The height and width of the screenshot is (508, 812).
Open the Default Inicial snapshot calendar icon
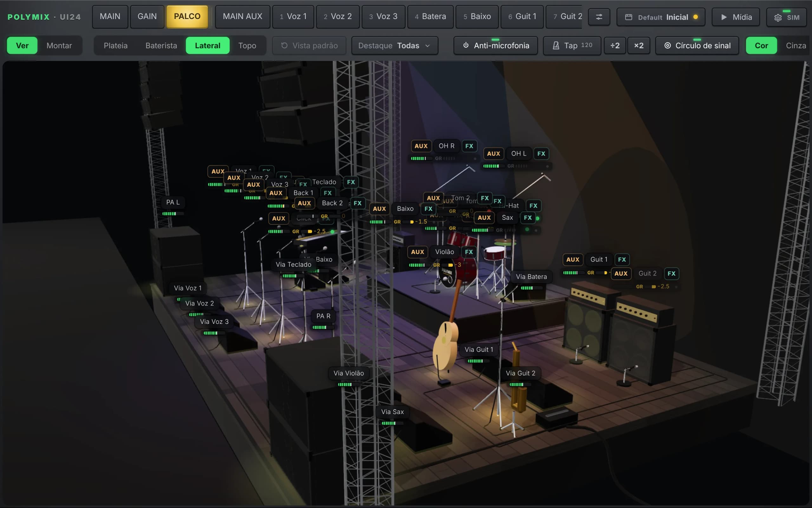[x=629, y=17]
